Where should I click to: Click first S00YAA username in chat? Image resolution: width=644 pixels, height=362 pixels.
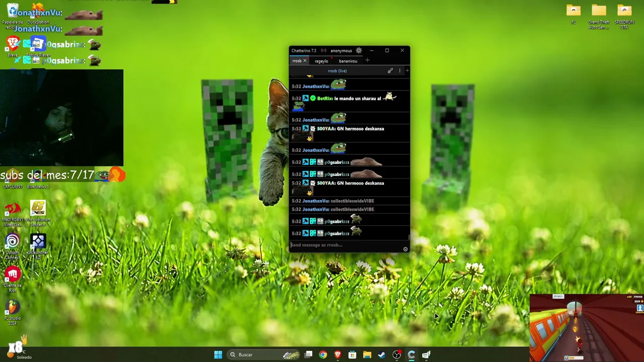pos(326,129)
